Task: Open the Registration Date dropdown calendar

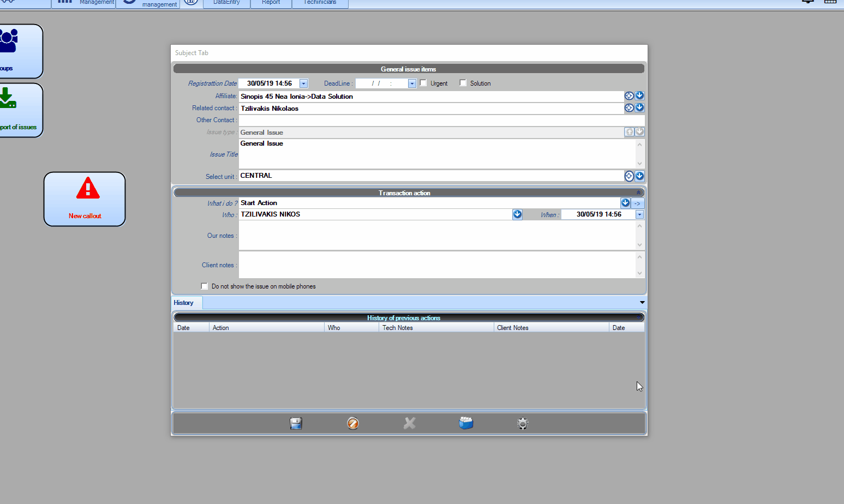Action: click(304, 83)
